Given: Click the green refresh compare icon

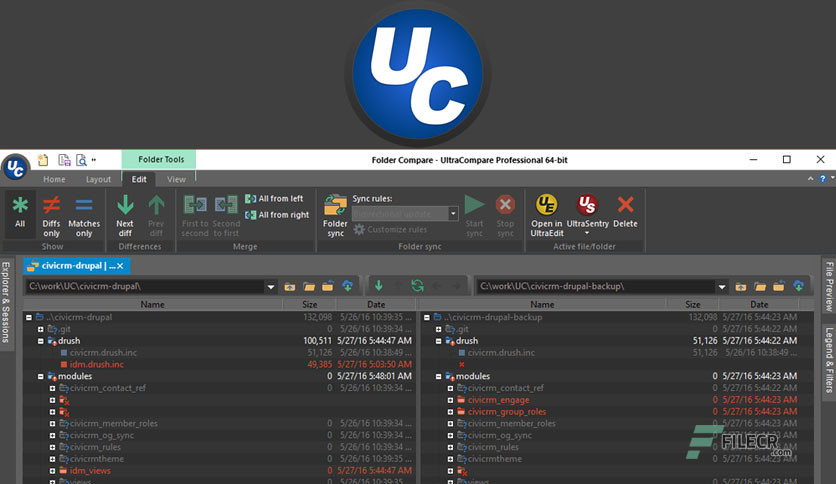Looking at the screenshot, I should (417, 286).
